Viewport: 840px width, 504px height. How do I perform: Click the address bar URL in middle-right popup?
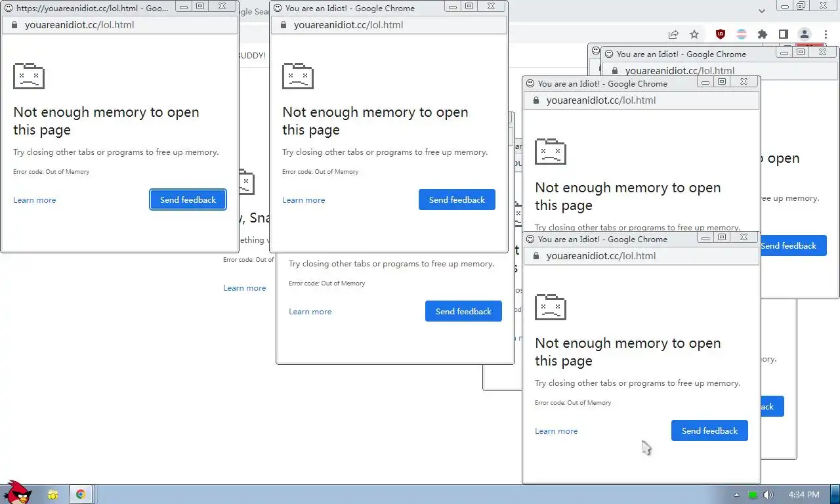coord(601,100)
